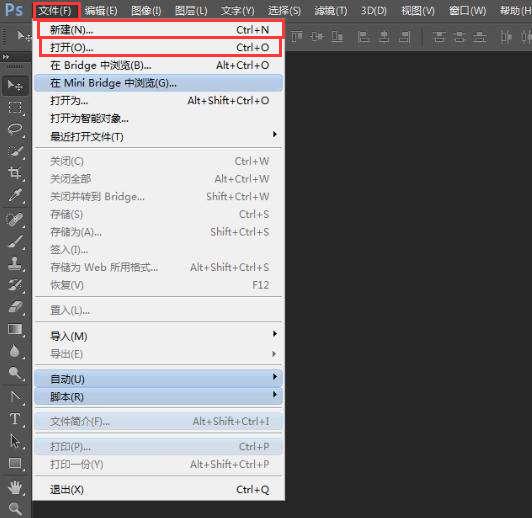Viewport: 532px width, 518px height.
Task: Select the Rectangular Marquee tool
Action: point(15,108)
